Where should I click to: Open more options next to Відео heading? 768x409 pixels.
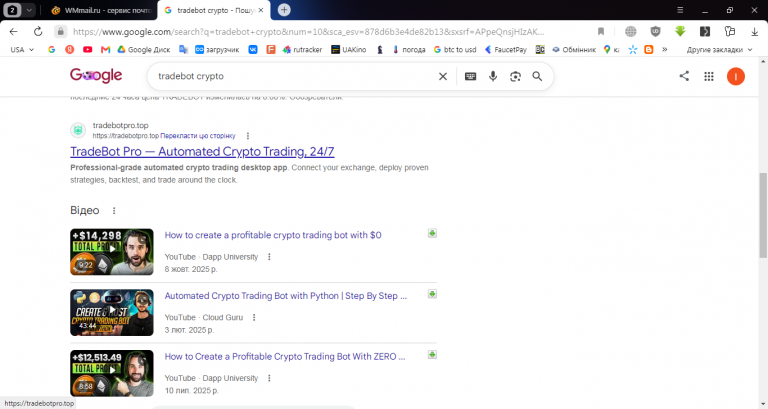coord(114,211)
